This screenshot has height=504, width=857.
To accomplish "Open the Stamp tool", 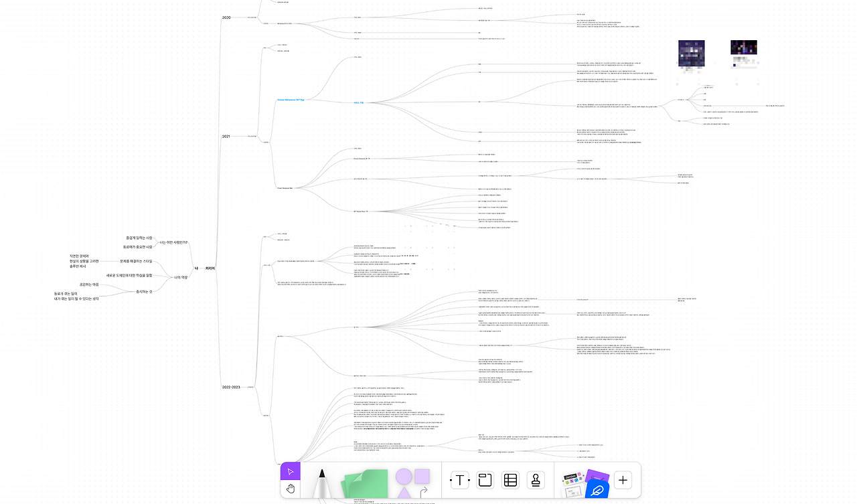I will (536, 480).
